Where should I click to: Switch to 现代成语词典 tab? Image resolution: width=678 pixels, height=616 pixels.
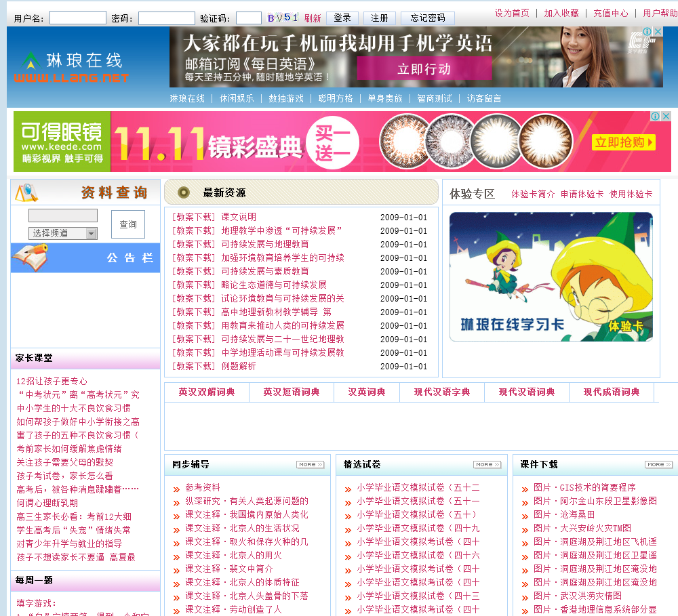[x=612, y=392]
